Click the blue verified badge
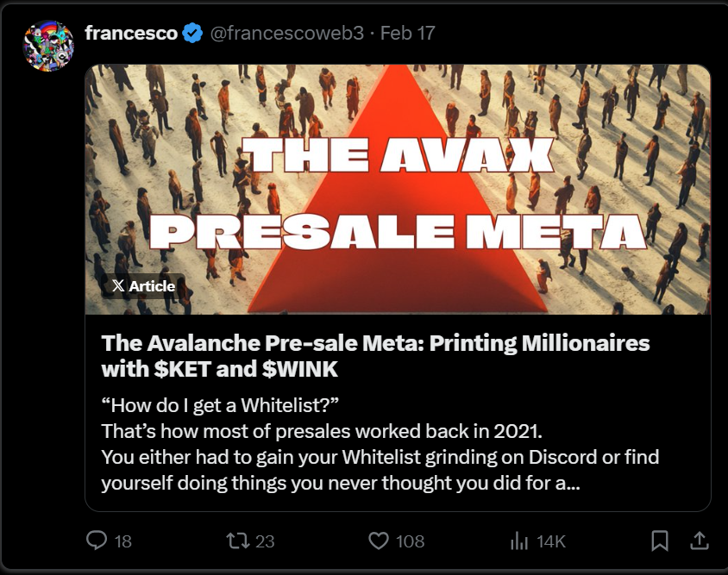Viewport: 728px width, 575px height. click(192, 34)
